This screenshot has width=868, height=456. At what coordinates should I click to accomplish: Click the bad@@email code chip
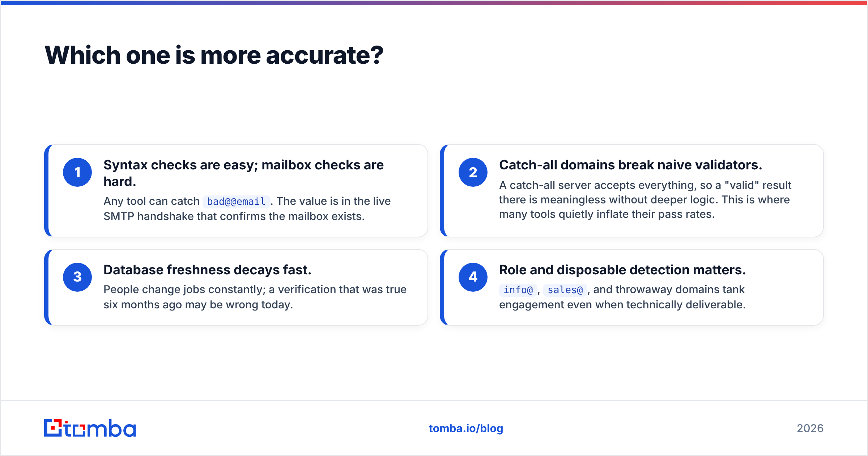pos(236,201)
